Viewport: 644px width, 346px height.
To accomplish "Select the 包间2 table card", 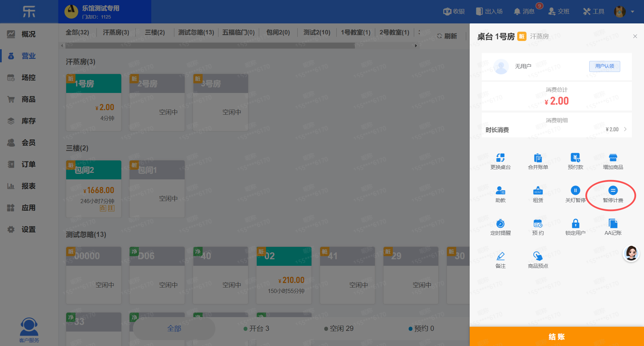I will click(x=94, y=189).
